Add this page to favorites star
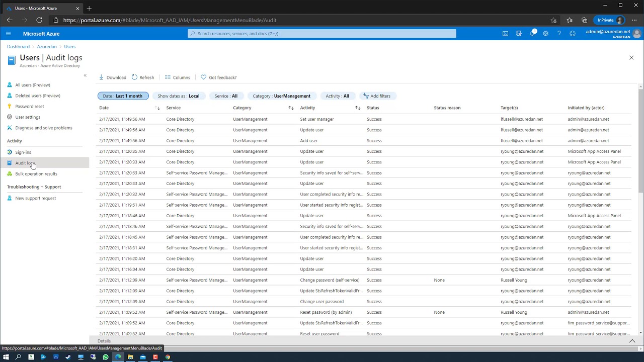Image resolution: width=644 pixels, height=362 pixels. (x=553, y=20)
